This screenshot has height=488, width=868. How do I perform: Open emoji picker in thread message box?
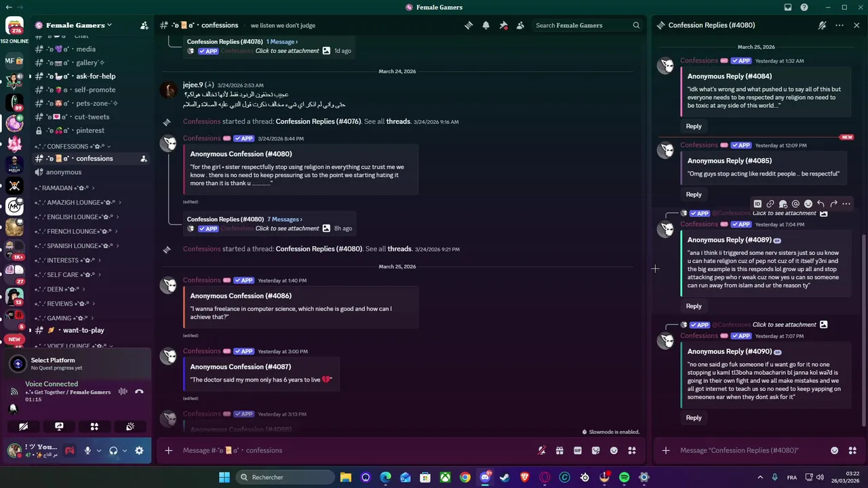pos(834,450)
